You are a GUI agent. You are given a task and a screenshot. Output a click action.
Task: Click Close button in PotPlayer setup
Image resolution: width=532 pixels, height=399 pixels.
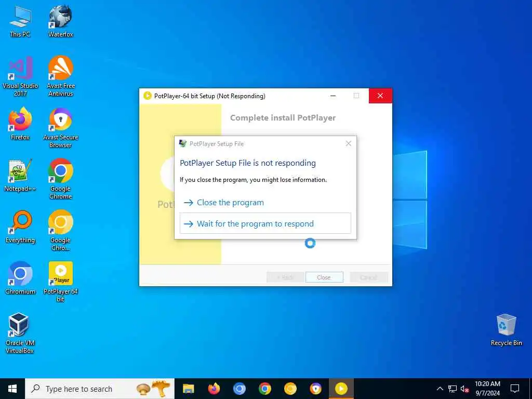point(324,277)
